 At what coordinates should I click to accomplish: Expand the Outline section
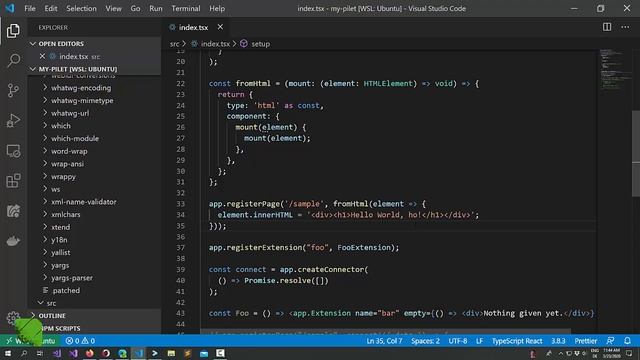point(95,316)
